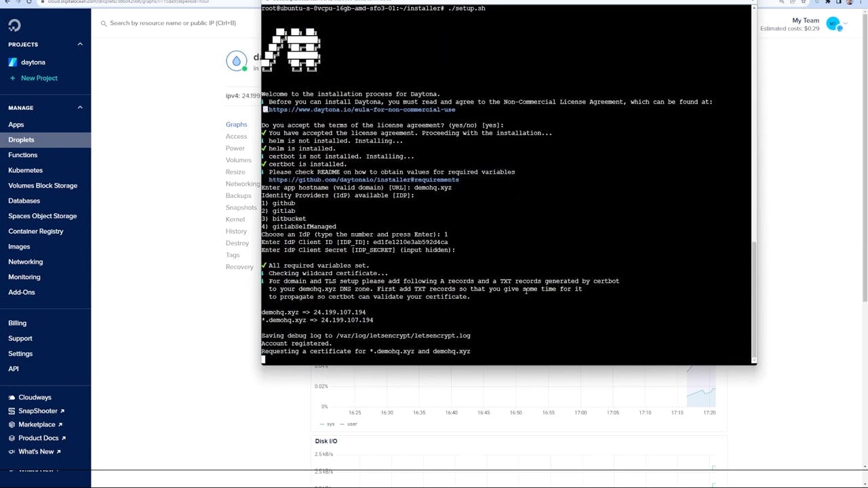This screenshot has width=868, height=488.
Task: Go to Databases in sidebar
Action: tap(24, 201)
